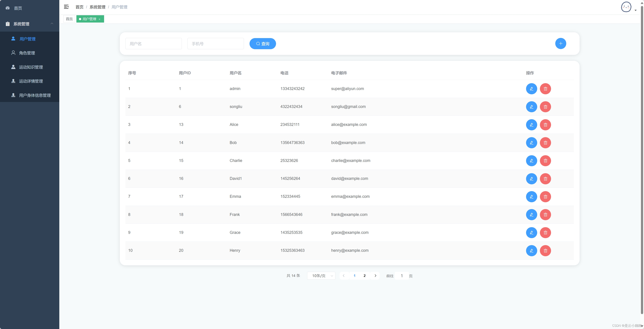644x329 pixels.
Task: Open the 10条/页 page size dropdown
Action: [x=321, y=276]
